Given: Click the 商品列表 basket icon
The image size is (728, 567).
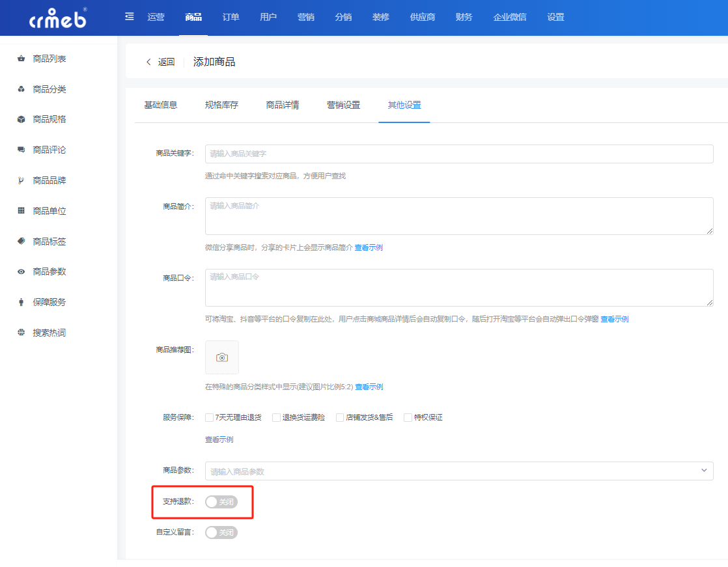Looking at the screenshot, I should 21,59.
